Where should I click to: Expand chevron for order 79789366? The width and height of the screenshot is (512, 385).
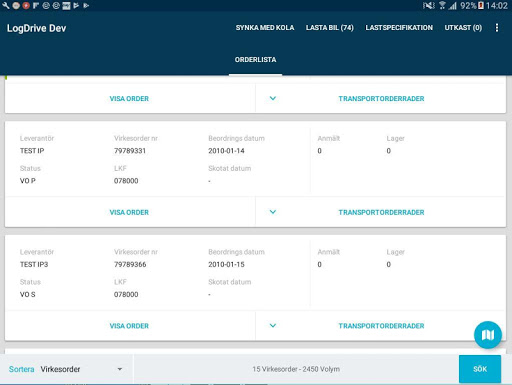273,326
